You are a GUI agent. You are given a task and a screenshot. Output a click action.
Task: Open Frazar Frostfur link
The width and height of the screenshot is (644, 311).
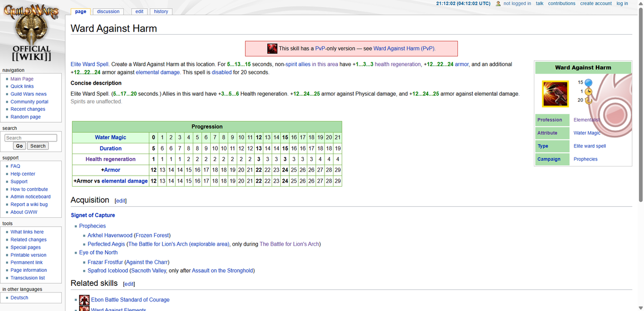coord(105,262)
